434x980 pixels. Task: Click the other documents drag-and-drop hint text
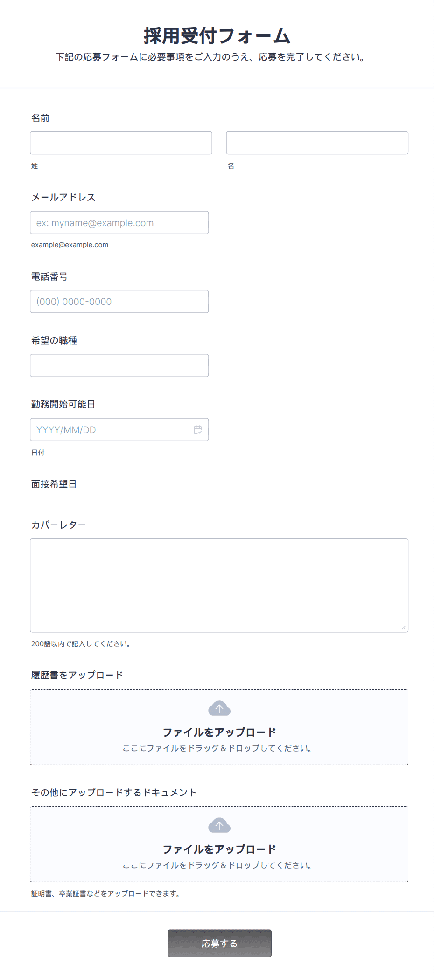[218, 865]
